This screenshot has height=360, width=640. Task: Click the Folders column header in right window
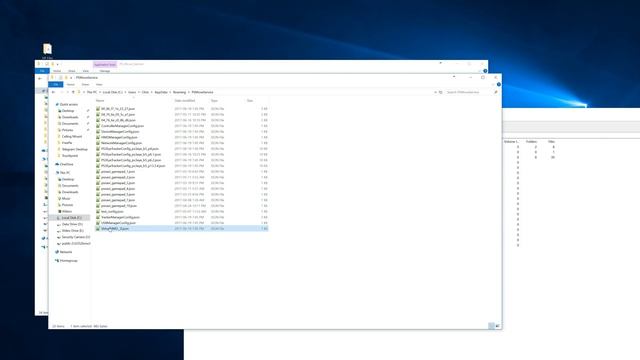531,142
